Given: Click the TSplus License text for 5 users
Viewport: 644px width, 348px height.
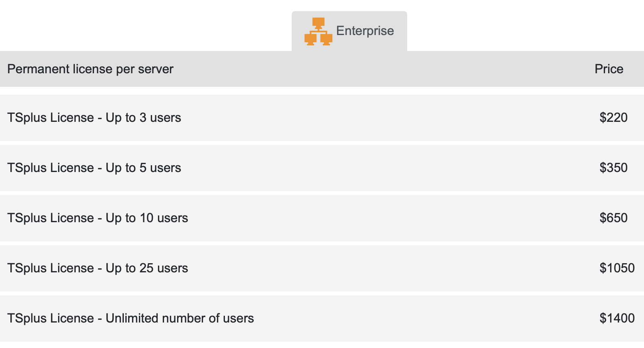Looking at the screenshot, I should pyautogui.click(x=94, y=168).
